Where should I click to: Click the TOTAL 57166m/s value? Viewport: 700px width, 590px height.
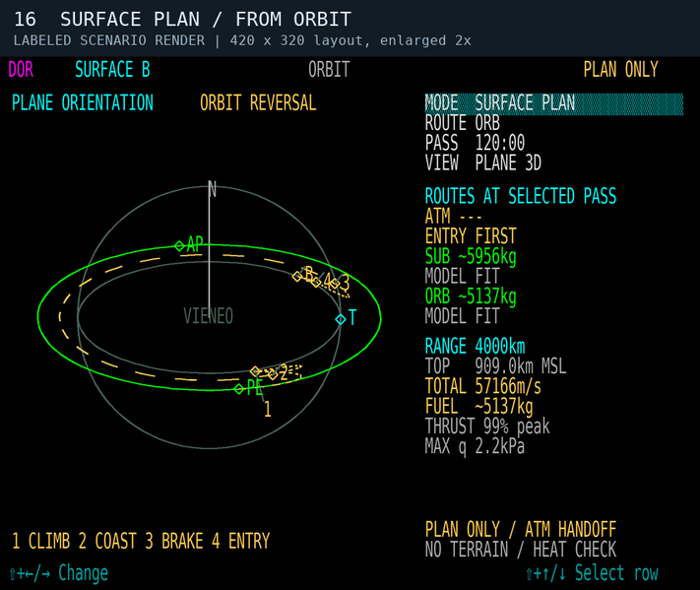point(483,386)
